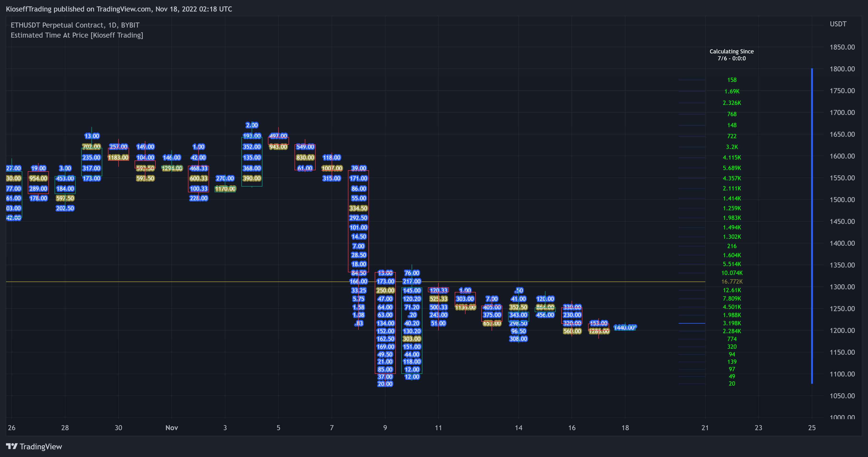This screenshot has width=868, height=457.
Task: Select the 1800.00 price axis label
Action: coord(842,69)
